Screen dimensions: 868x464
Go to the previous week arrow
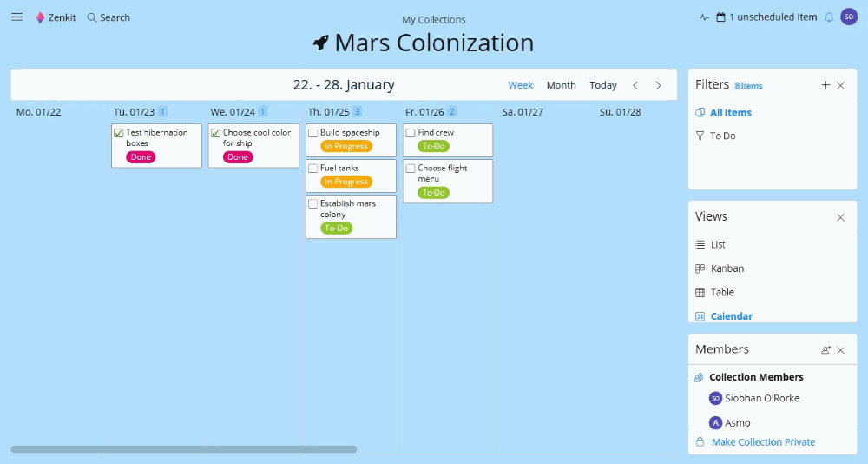[x=635, y=85]
